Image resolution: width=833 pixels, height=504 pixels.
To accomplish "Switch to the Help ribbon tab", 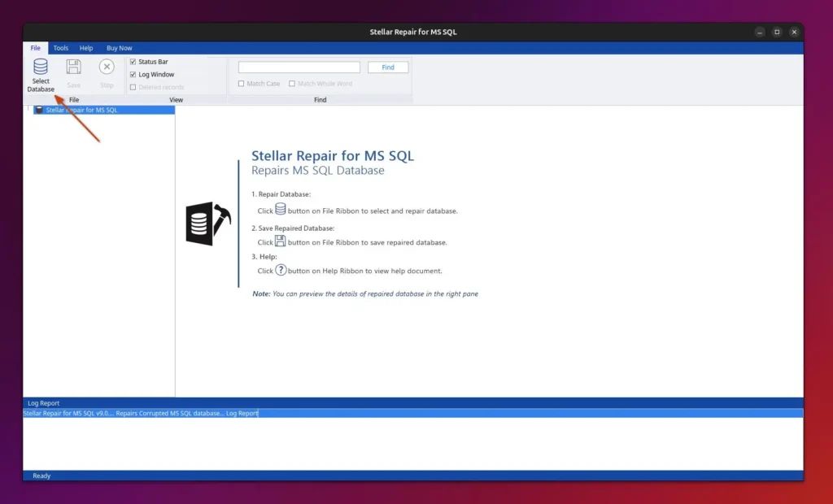I will [86, 48].
